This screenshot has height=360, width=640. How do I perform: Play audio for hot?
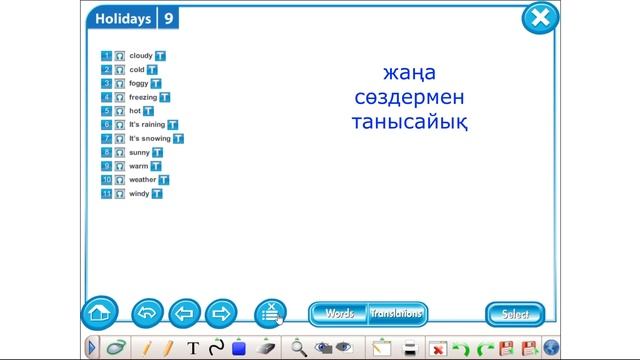pos(119,111)
